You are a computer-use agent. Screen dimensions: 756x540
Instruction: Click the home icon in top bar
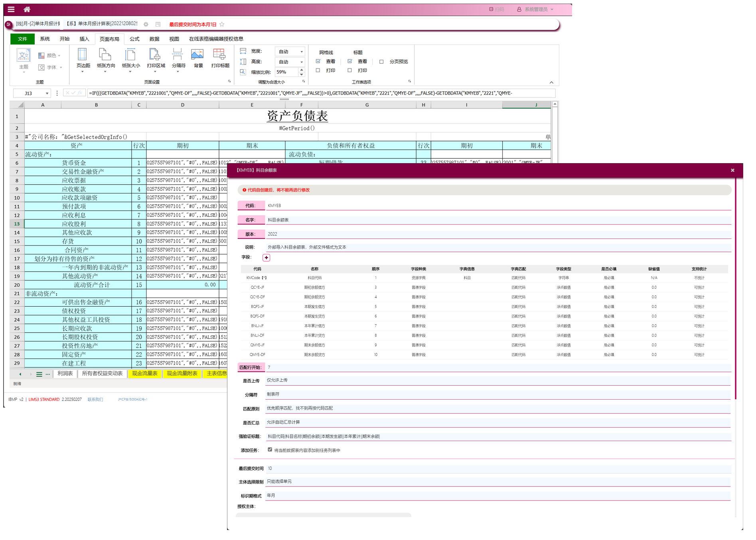click(x=27, y=9)
